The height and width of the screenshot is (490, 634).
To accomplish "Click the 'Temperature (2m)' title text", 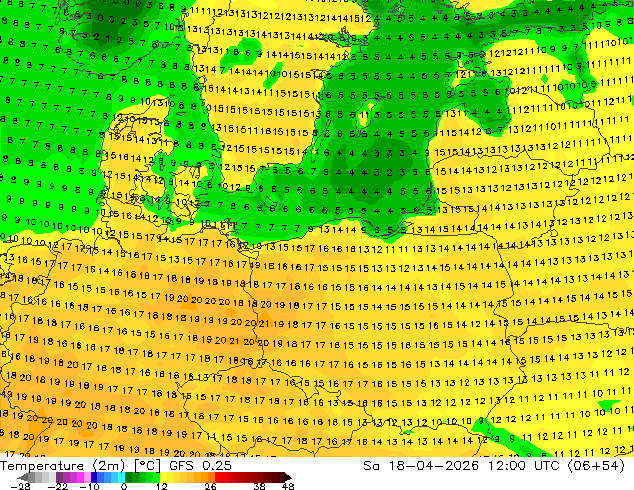I will pos(62,466).
